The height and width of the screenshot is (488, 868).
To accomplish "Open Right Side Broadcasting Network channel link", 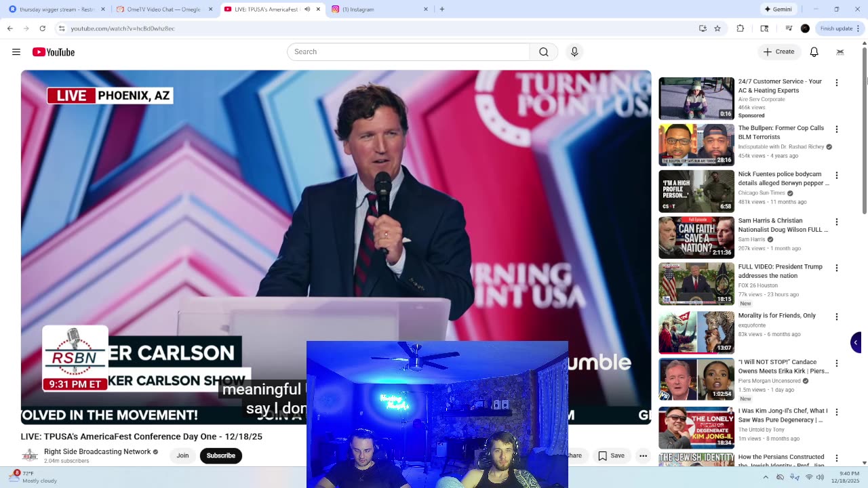I will [x=98, y=452].
